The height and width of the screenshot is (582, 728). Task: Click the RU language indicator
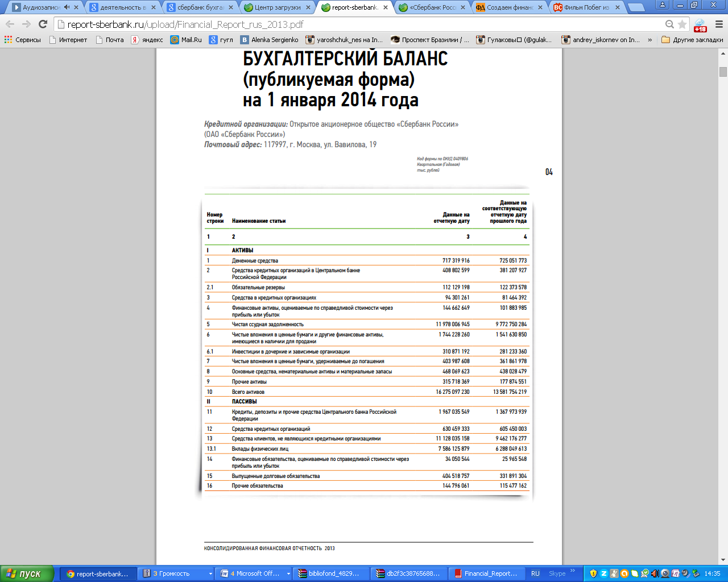pyautogui.click(x=535, y=573)
